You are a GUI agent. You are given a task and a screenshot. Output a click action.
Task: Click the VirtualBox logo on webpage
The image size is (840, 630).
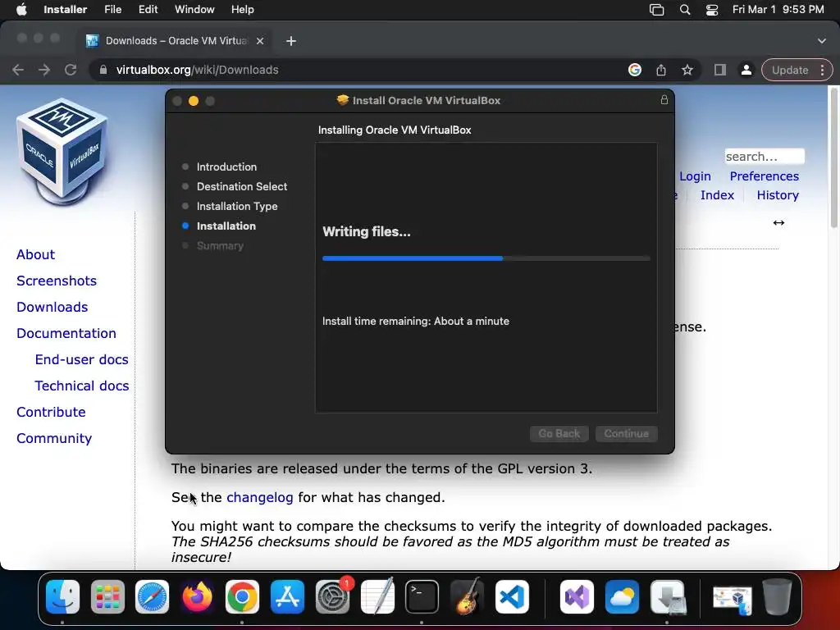(62, 152)
